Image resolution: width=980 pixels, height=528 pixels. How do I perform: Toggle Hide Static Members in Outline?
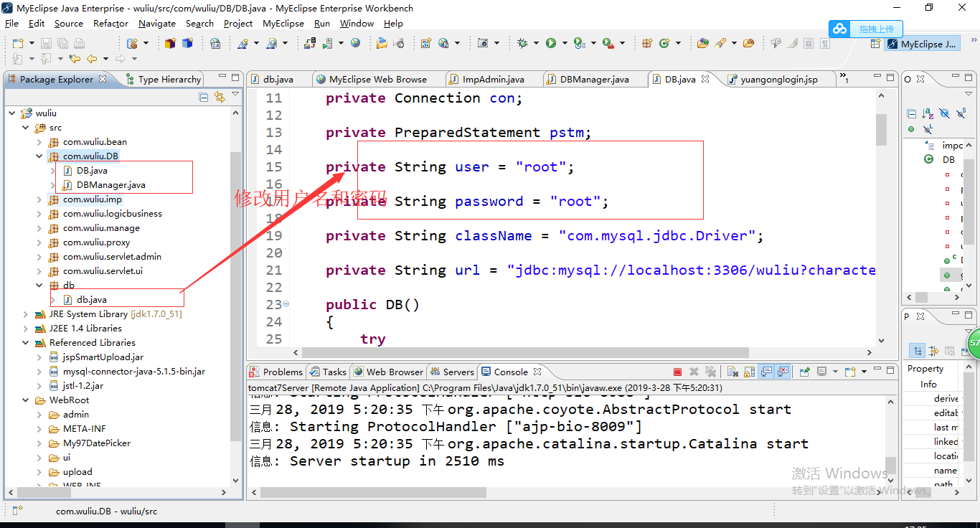tap(961, 113)
